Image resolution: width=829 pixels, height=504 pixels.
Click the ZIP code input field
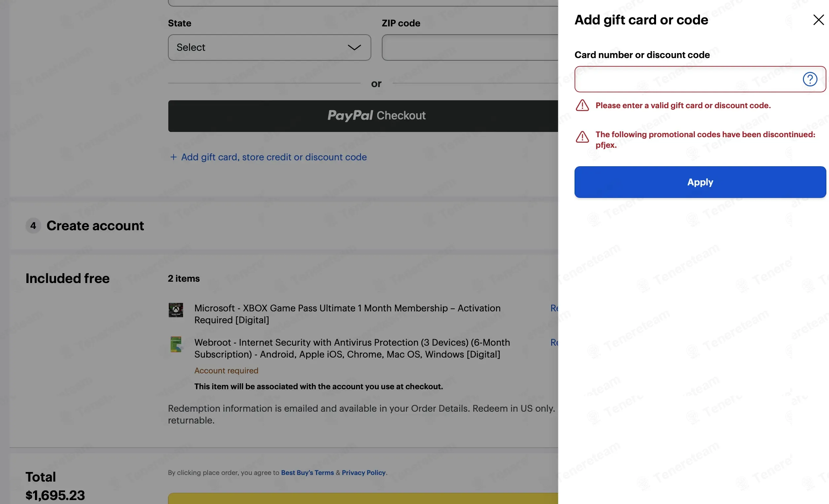pyautogui.click(x=470, y=47)
